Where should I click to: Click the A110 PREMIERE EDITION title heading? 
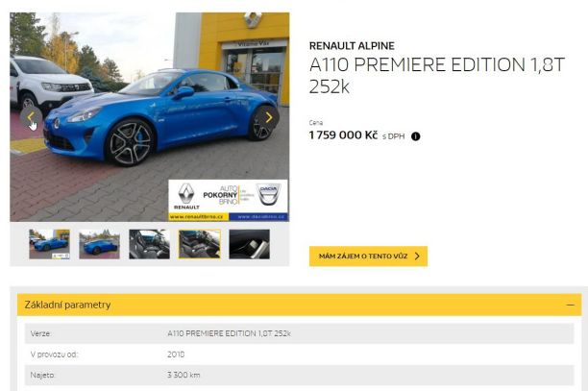pyautogui.click(x=437, y=76)
